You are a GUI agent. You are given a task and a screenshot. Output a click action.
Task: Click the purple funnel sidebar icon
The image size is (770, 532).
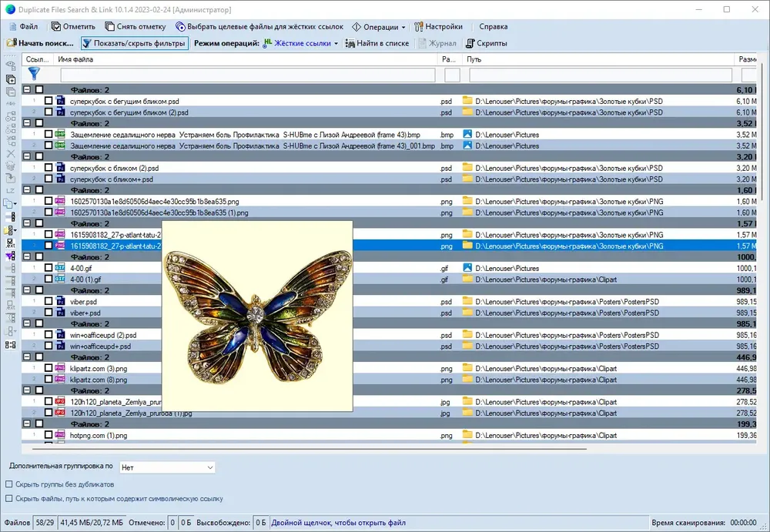(x=10, y=256)
